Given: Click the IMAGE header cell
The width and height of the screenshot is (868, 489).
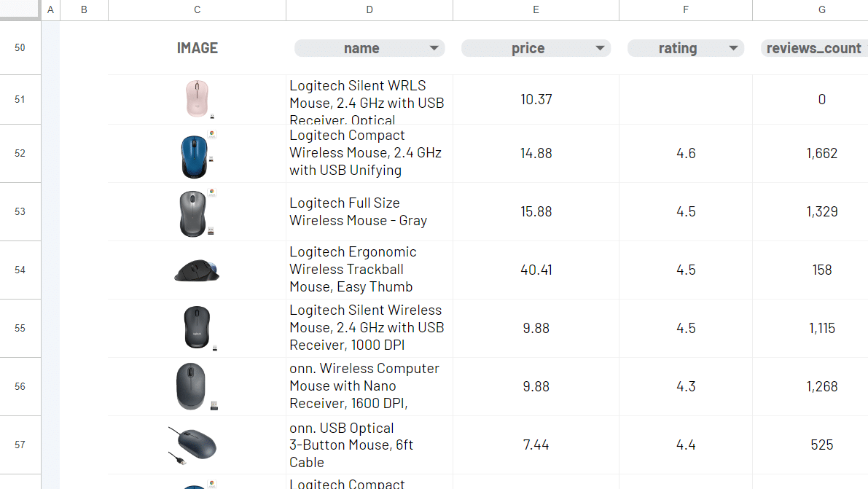Looking at the screenshot, I should tap(197, 48).
